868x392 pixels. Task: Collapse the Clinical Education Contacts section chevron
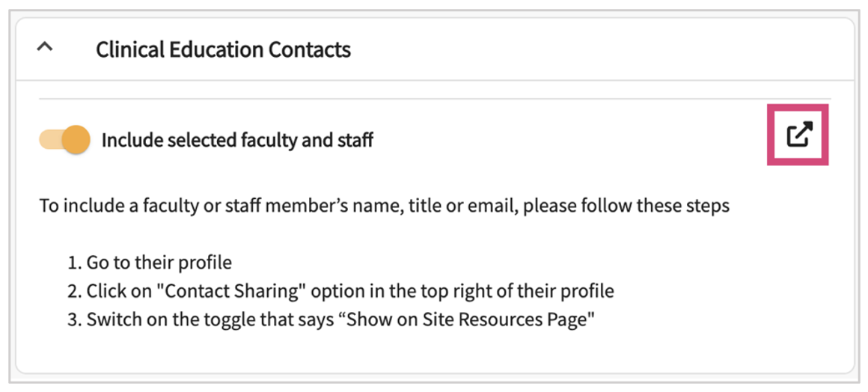(45, 49)
